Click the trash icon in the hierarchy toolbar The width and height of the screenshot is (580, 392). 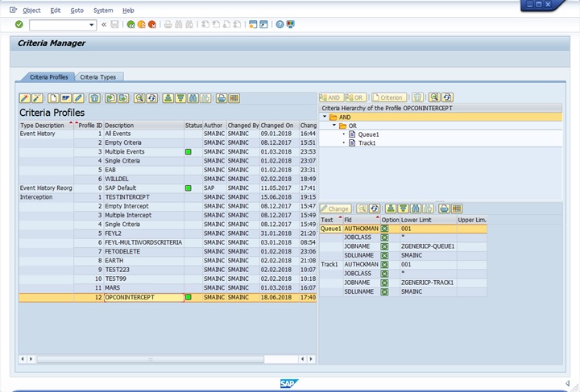coord(417,97)
